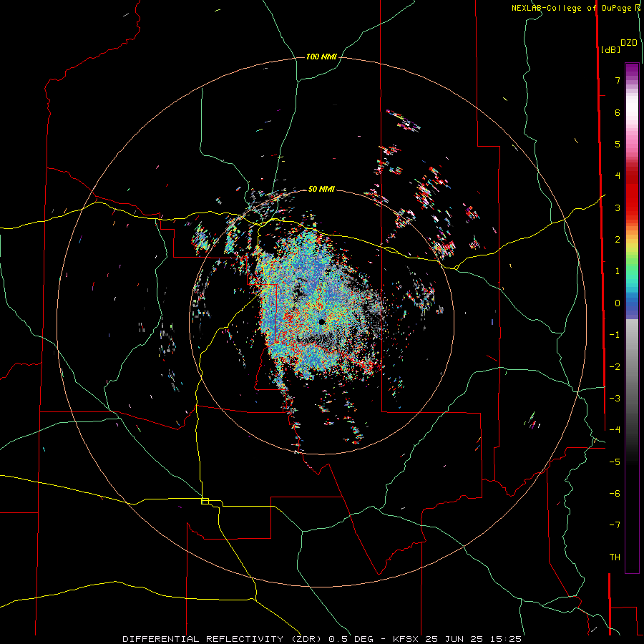Click the 2 dB value on the scale

tap(618, 240)
